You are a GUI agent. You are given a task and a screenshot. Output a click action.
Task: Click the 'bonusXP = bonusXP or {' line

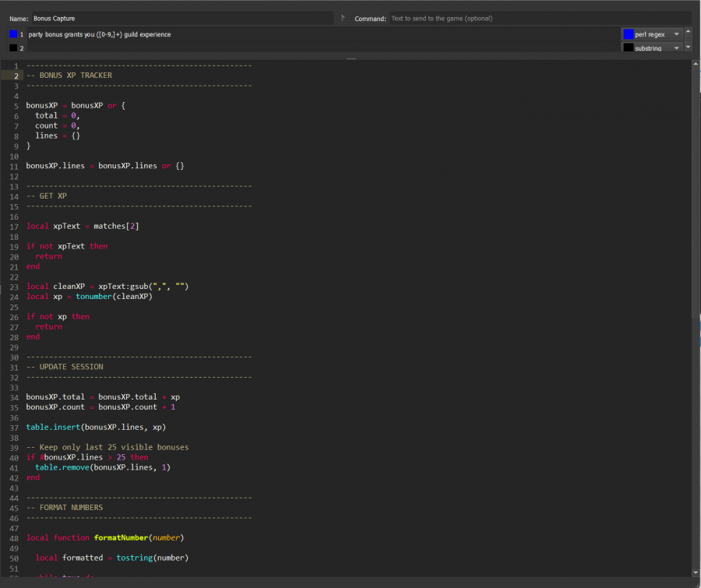[x=76, y=105]
